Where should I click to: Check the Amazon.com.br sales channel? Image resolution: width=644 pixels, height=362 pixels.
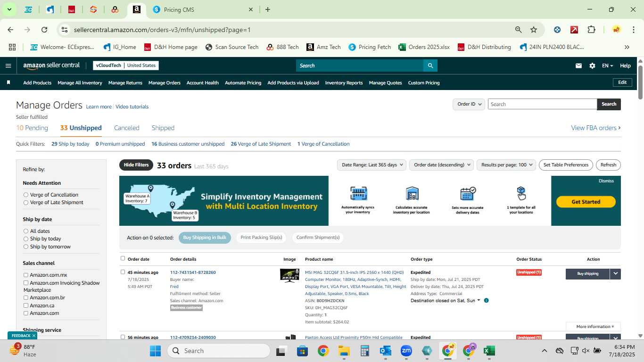point(26,297)
